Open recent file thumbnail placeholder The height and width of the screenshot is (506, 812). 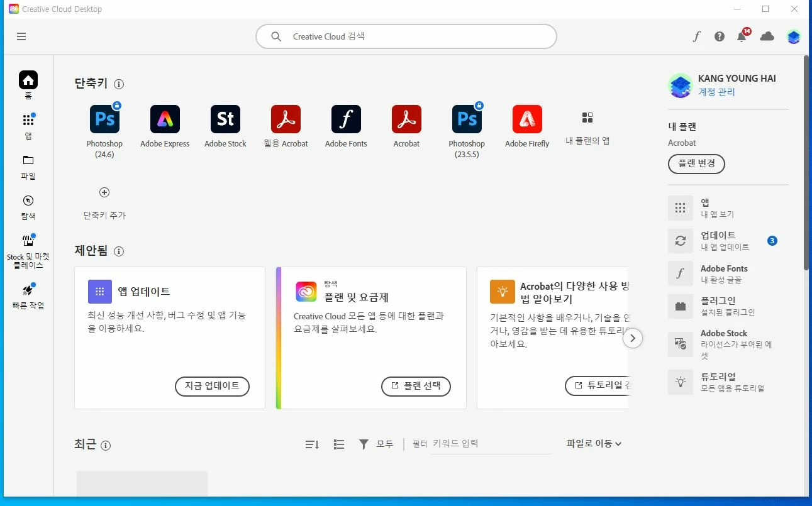[142, 483]
